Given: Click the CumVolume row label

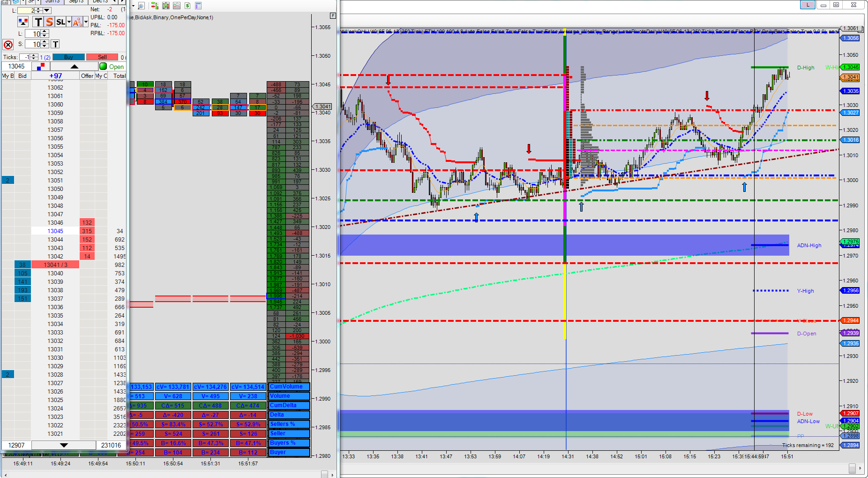Looking at the screenshot, I should (289, 387).
